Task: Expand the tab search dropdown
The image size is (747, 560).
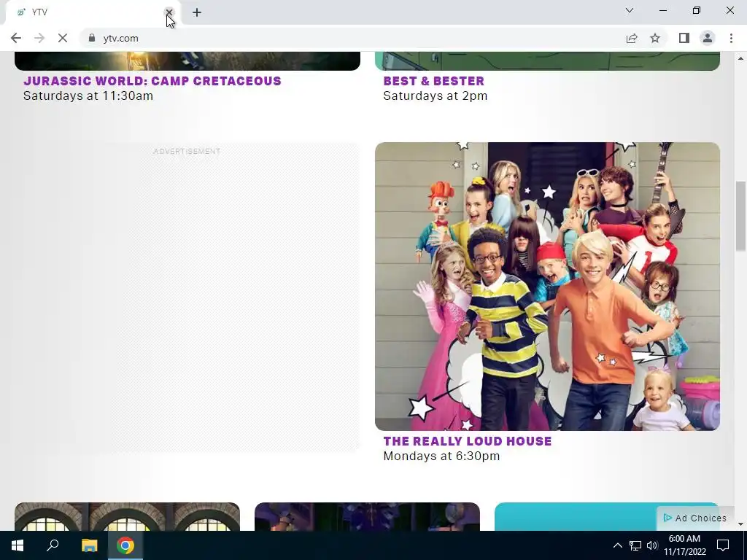Action: [630, 10]
